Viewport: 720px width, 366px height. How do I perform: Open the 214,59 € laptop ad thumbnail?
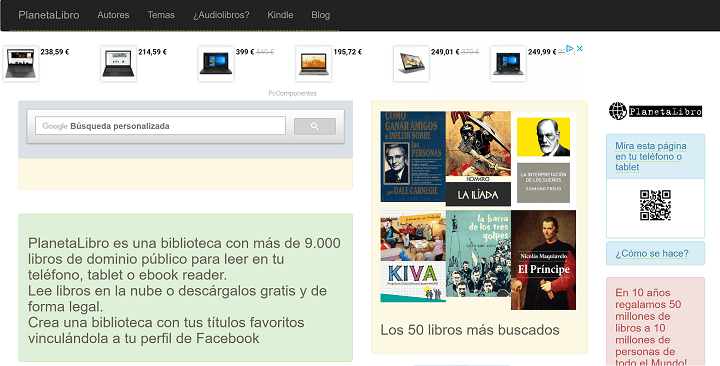[118, 63]
